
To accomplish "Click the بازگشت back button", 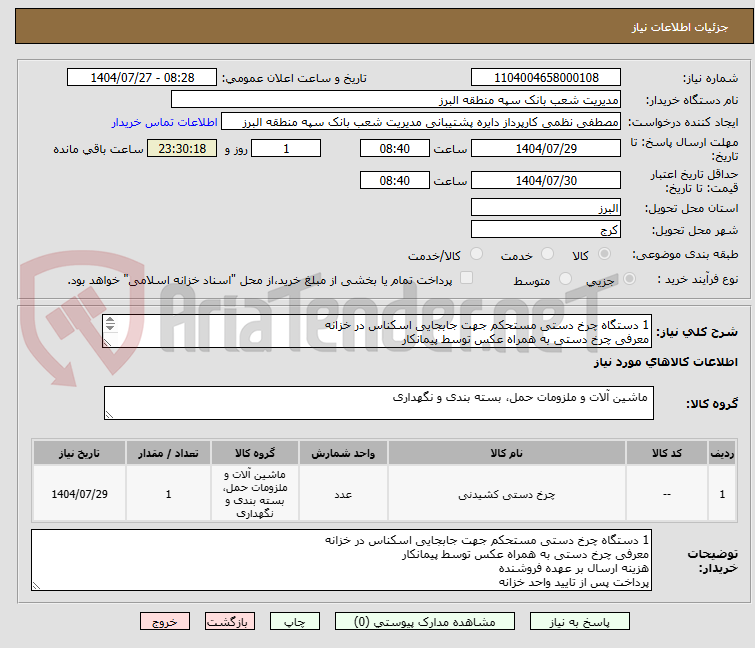I will [230, 622].
